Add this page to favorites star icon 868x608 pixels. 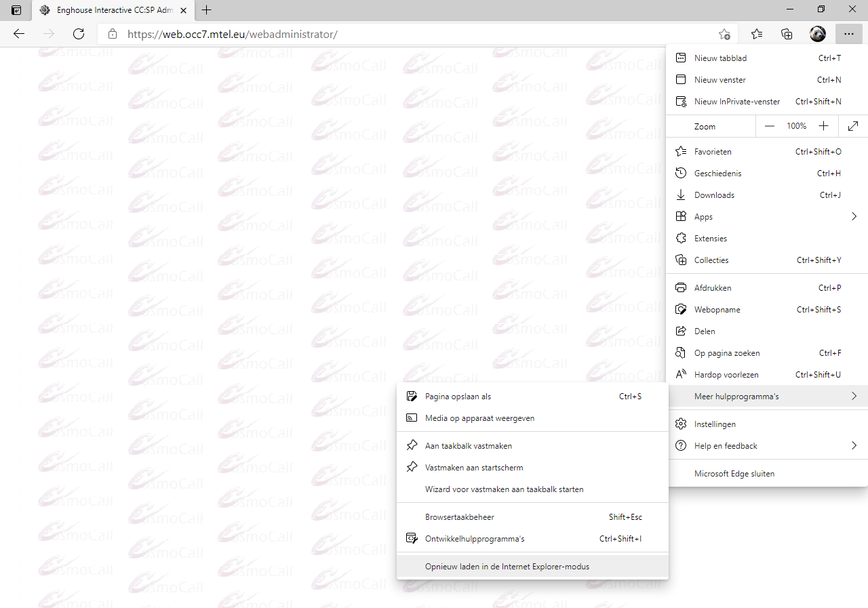[x=724, y=34]
